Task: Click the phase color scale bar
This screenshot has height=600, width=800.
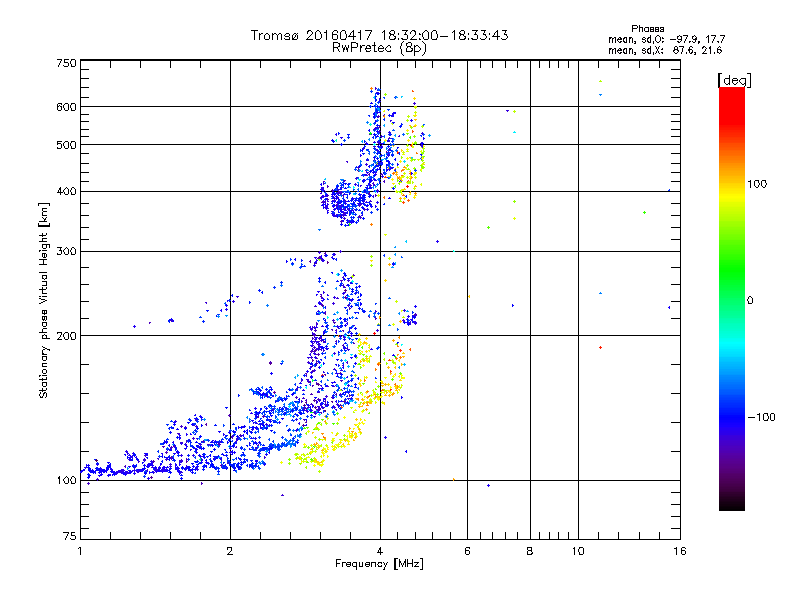Action: pyautogui.click(x=732, y=299)
